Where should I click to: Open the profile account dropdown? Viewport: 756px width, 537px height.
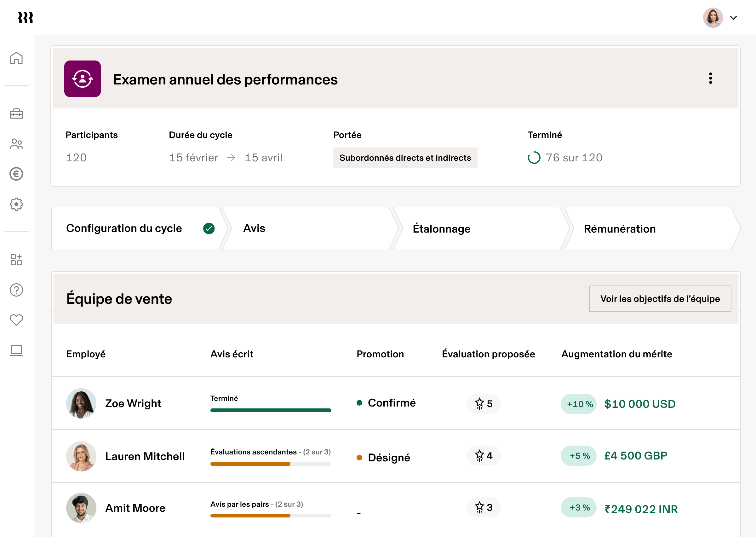(713, 18)
